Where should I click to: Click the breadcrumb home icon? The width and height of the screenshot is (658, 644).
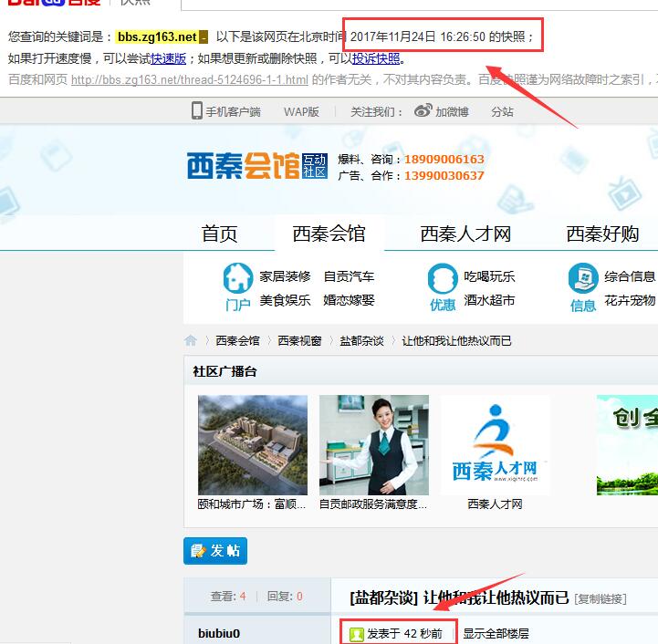pyautogui.click(x=191, y=340)
